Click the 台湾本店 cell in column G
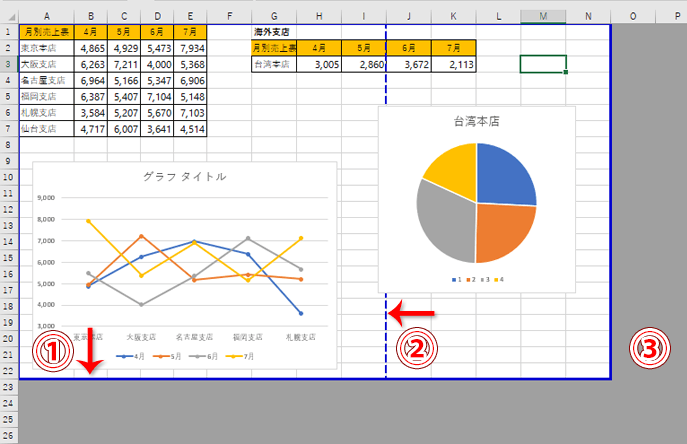687x444 pixels. click(274, 64)
